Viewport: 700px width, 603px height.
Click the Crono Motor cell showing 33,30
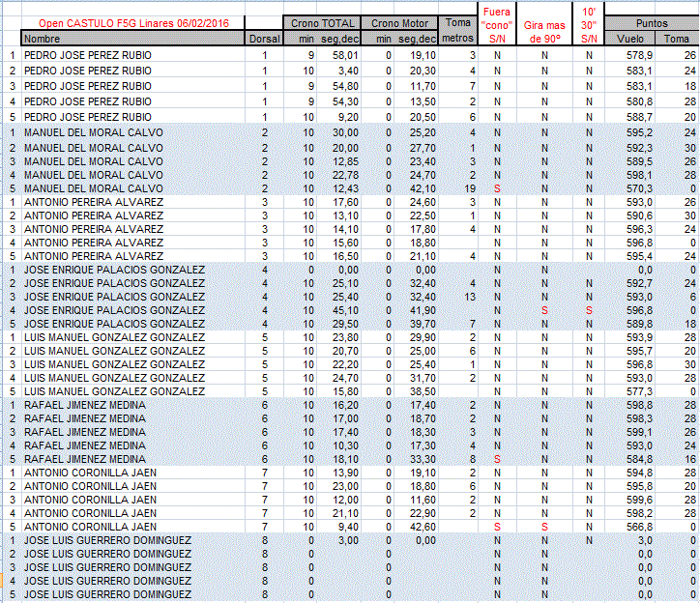(420, 459)
